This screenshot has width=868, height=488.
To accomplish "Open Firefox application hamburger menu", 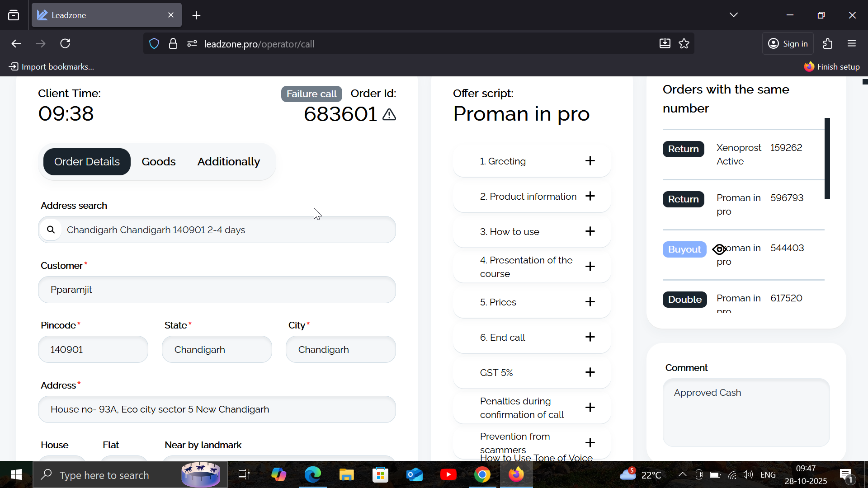I will click(852, 44).
